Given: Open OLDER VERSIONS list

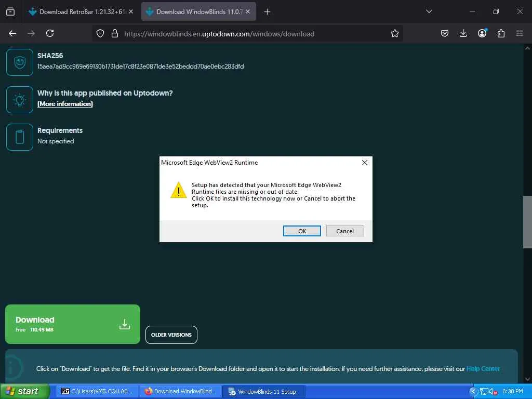Looking at the screenshot, I should tap(171, 335).
